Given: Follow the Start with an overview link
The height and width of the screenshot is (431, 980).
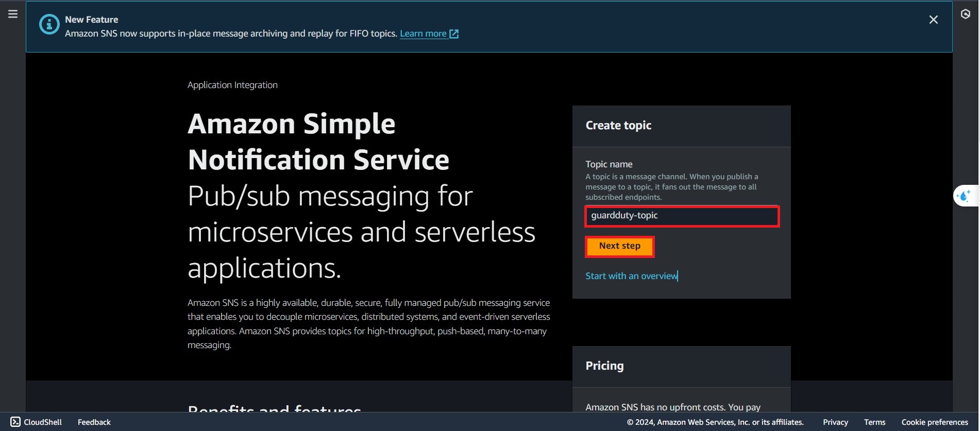Looking at the screenshot, I should pos(631,276).
